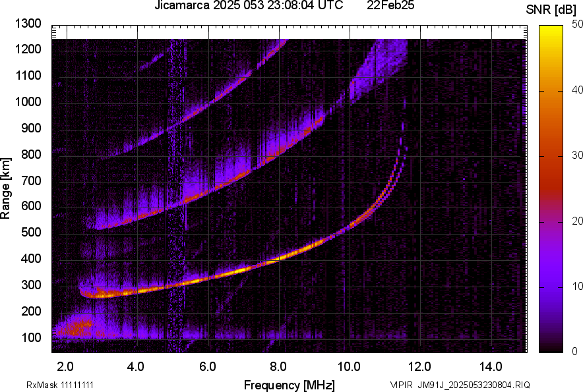Screen dimensions: 583x392
Task: Click the 14.0 frequency tick label
Action: click(x=491, y=367)
